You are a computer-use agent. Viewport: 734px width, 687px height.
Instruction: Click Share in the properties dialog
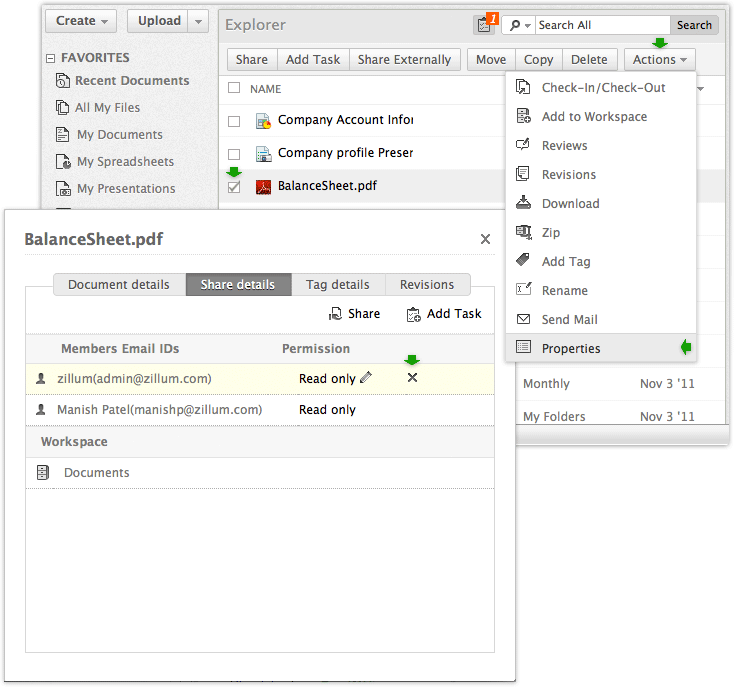[x=354, y=314]
